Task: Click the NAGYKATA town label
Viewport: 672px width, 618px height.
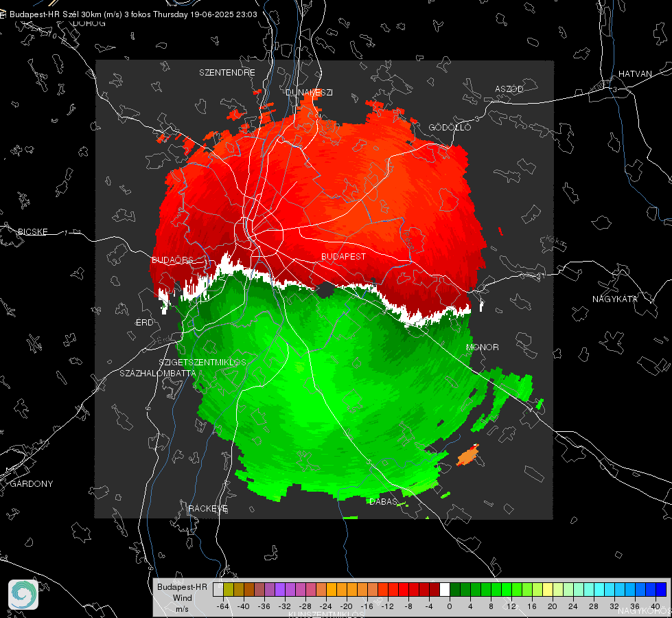Action: [x=614, y=299]
